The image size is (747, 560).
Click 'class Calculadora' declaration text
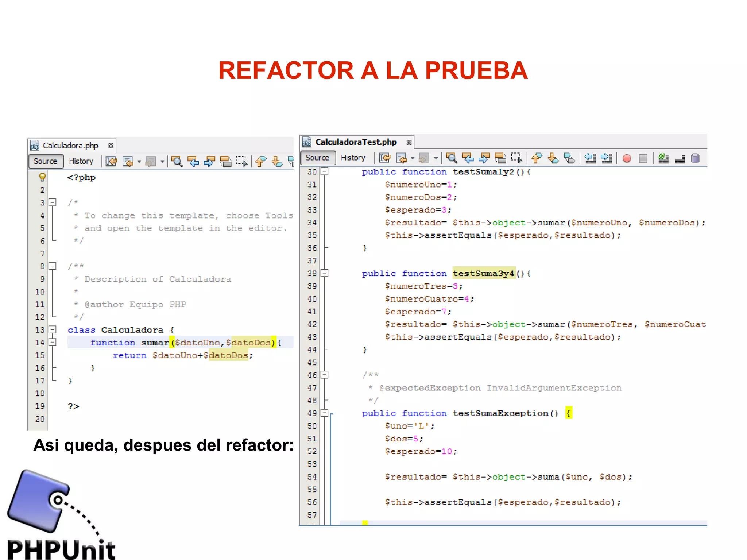[x=116, y=330]
